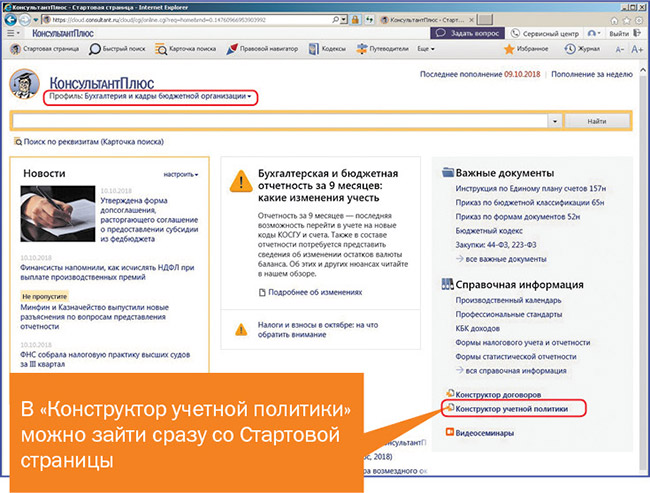This screenshot has width=650, height=493.
Task: Click the large orange warning triangle icon
Action: pyautogui.click(x=241, y=181)
